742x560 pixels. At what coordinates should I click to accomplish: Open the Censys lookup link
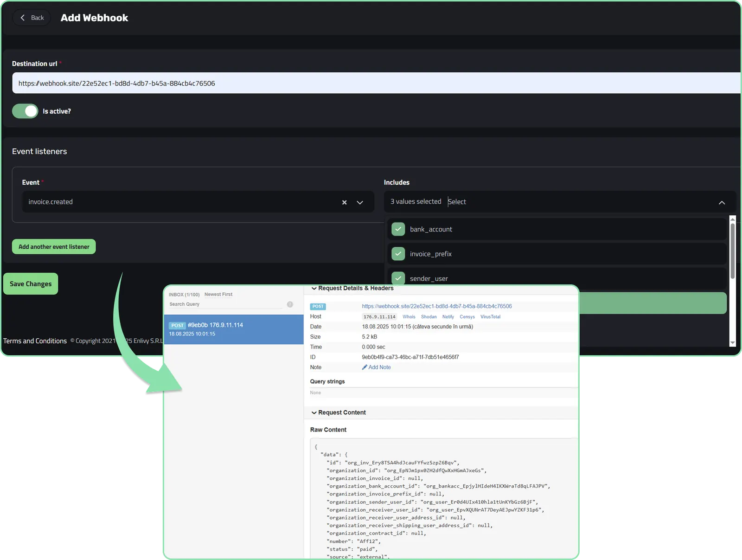pyautogui.click(x=467, y=317)
